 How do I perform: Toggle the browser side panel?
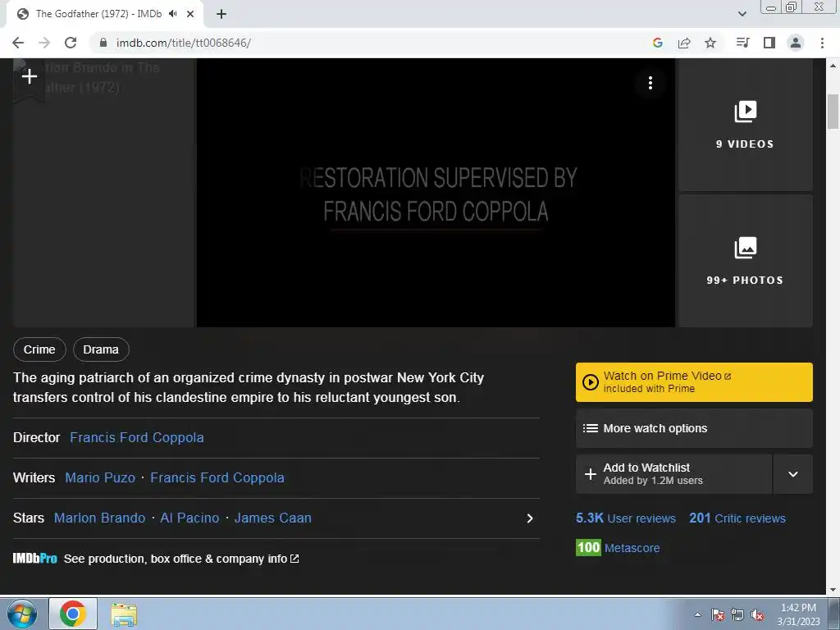(769, 43)
